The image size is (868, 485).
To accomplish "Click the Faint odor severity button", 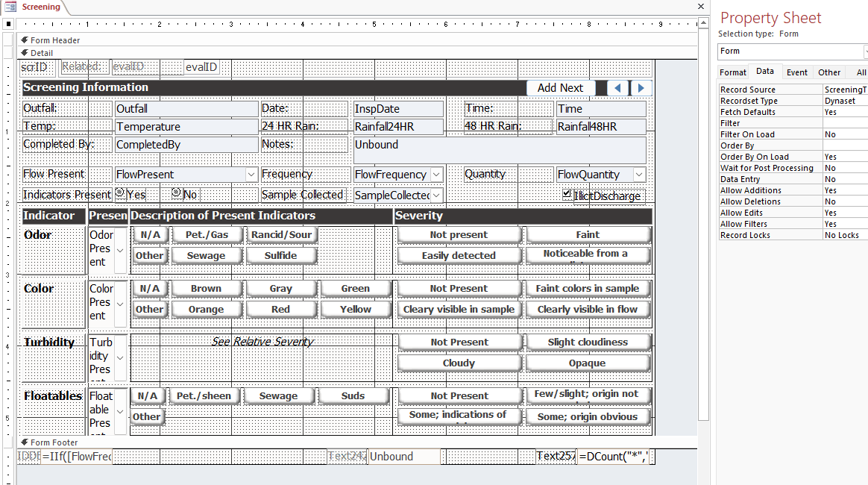I will tap(588, 235).
